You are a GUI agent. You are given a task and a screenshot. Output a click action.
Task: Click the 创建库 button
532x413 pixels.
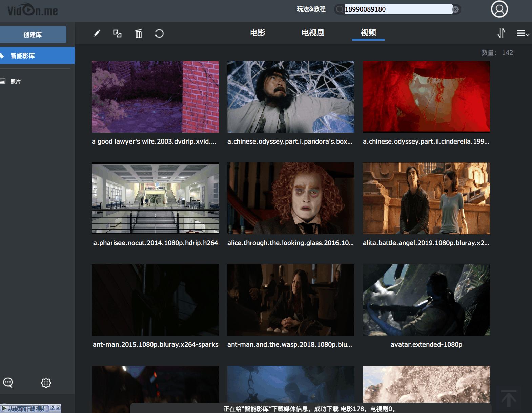(x=33, y=35)
